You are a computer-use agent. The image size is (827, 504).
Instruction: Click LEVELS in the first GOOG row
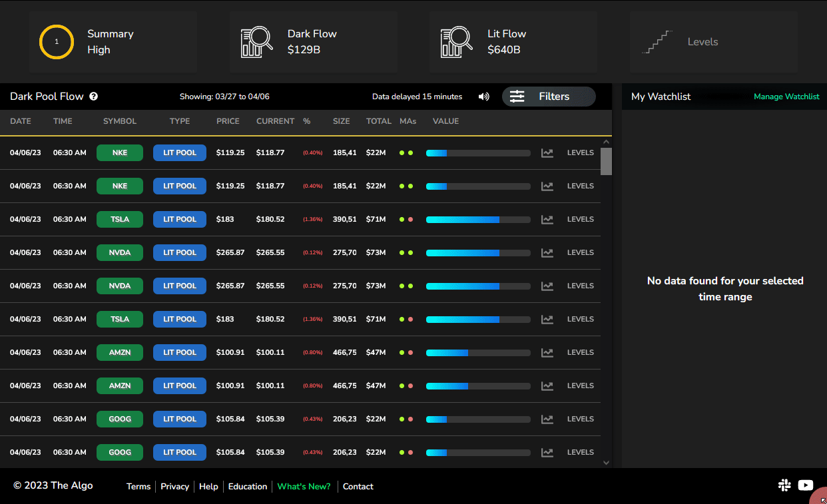(x=581, y=419)
